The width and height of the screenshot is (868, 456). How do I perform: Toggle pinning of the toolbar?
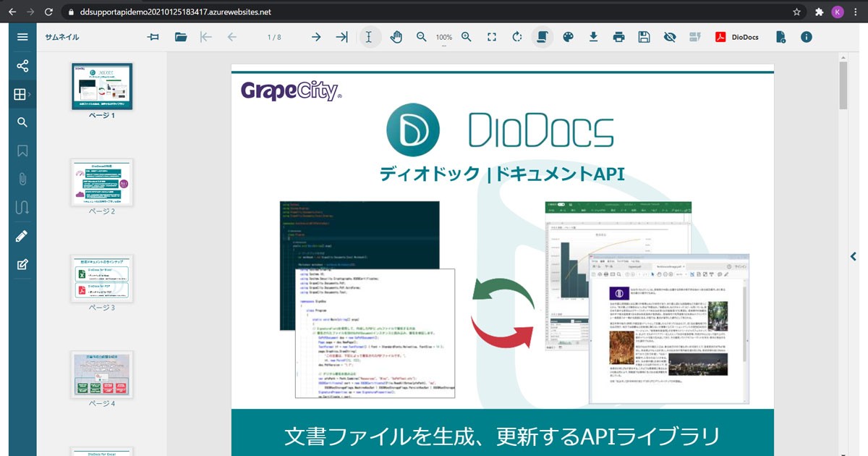pos(153,37)
